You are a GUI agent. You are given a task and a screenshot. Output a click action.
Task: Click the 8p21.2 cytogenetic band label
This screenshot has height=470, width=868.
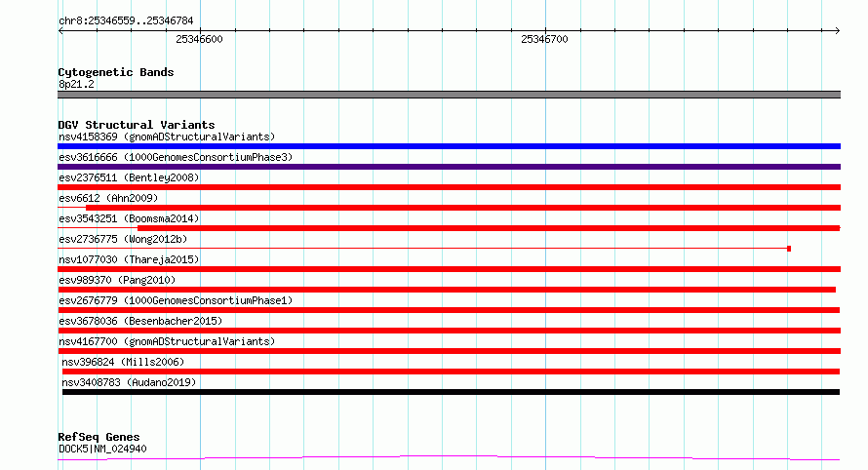(x=76, y=84)
